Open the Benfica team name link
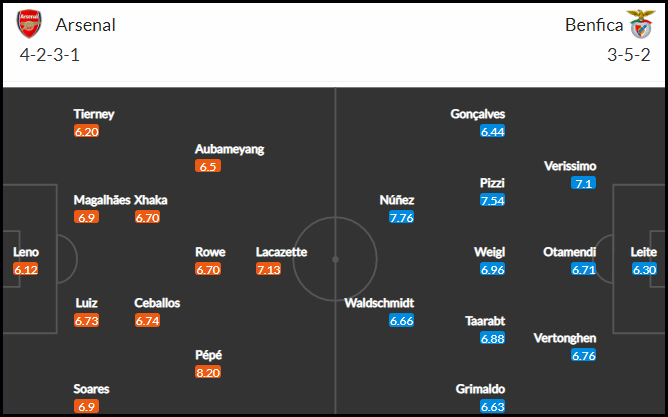This screenshot has width=668, height=417. (x=594, y=25)
